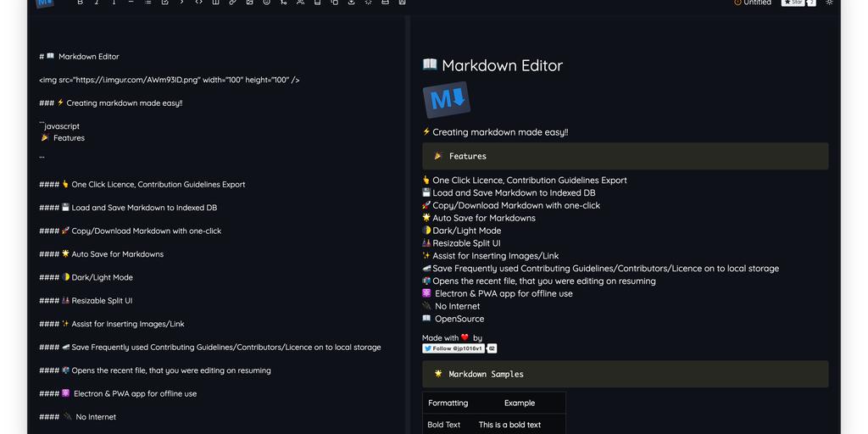
Task: Click '#### Opens the recent file' editor line
Action: pos(155,370)
